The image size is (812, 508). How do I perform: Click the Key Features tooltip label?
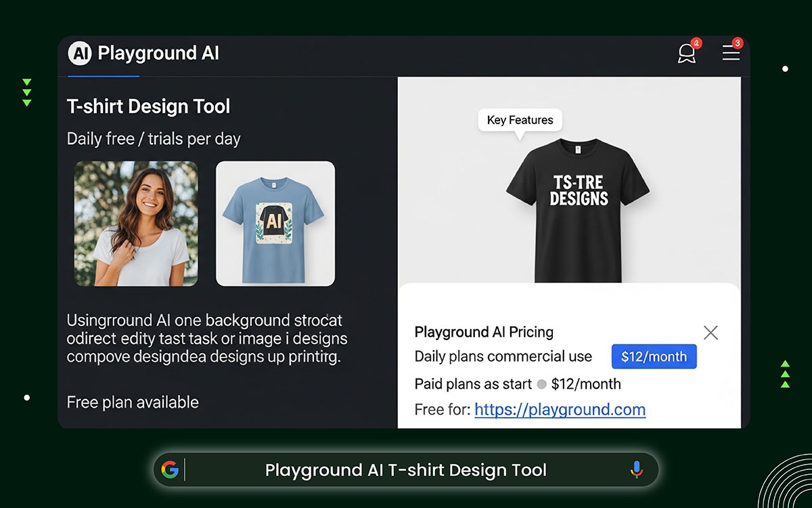520,120
